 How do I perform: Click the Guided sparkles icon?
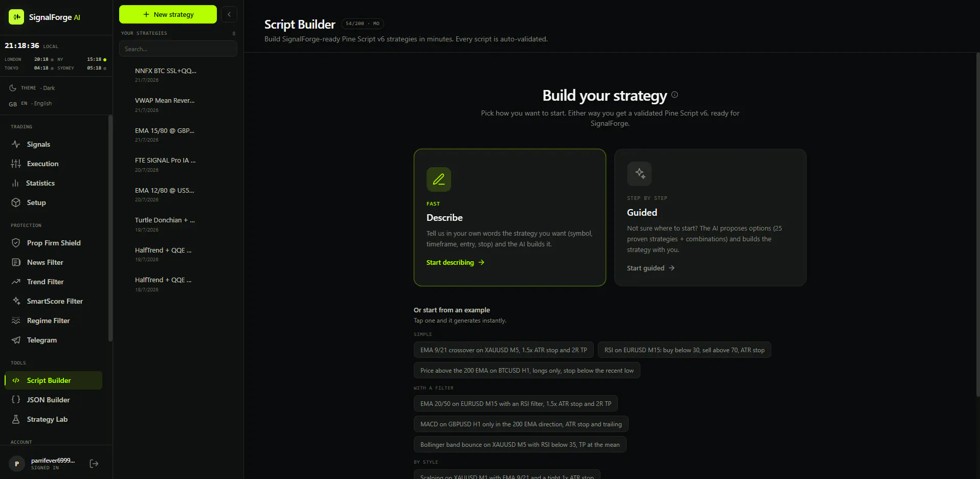(x=639, y=174)
